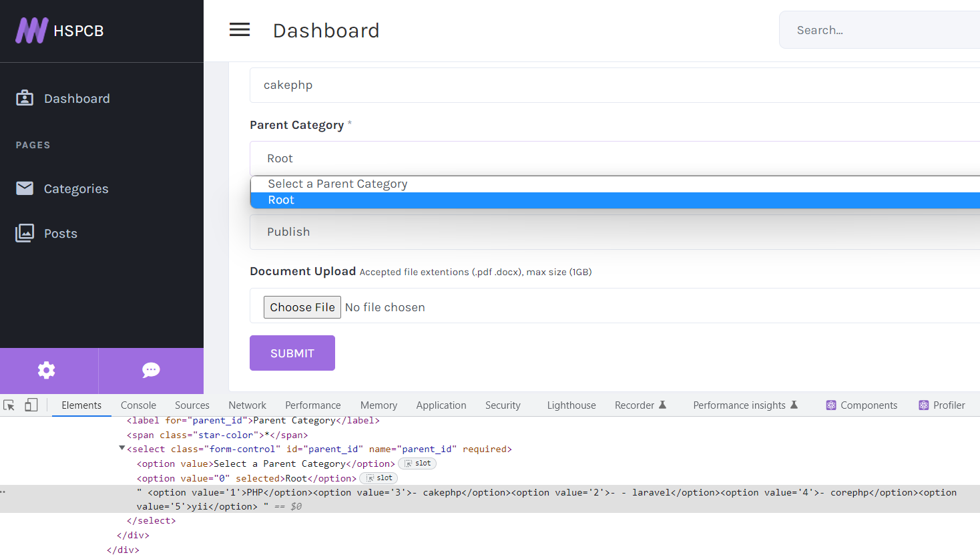Click the Performance insights flask icon
This screenshot has width=980, height=557.
794,405
